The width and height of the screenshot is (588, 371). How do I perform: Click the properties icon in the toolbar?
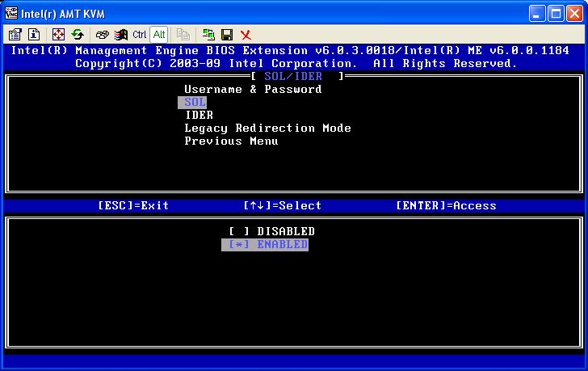click(x=15, y=35)
